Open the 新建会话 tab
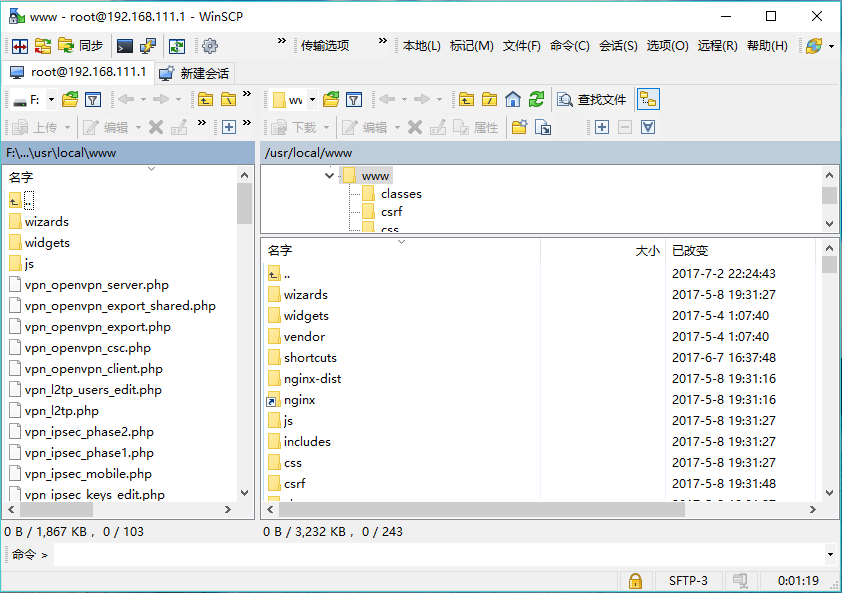842x593 pixels. pos(195,73)
